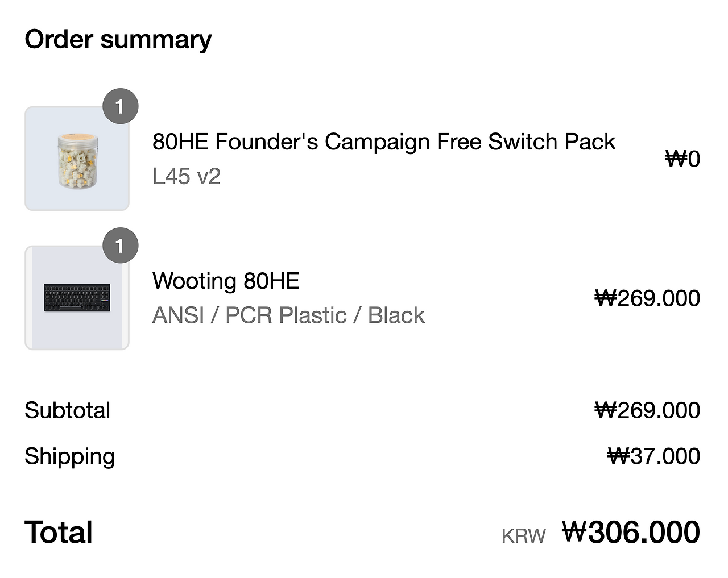Click the ₩0 switch pack price
Screen dimensions: 728x578
[x=682, y=159]
